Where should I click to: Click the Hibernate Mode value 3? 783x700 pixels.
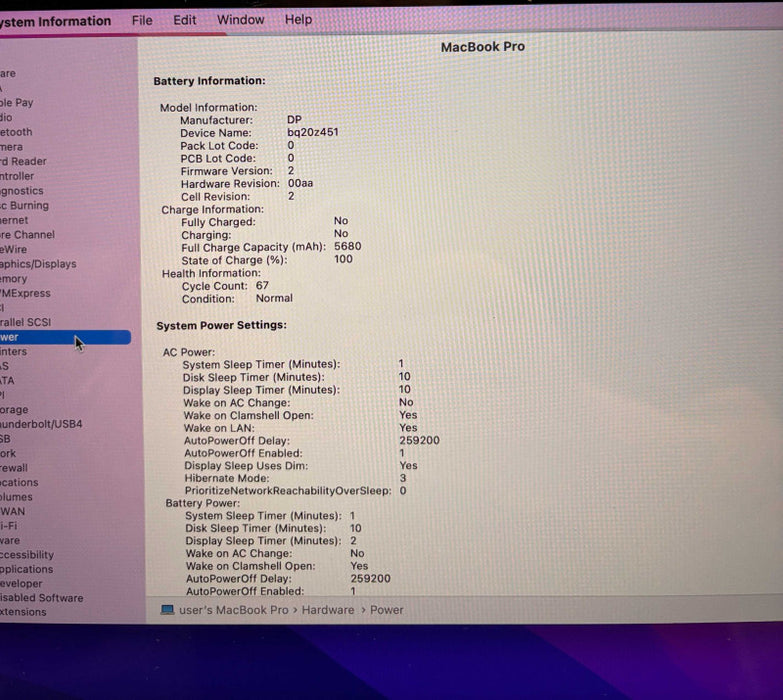tap(403, 478)
